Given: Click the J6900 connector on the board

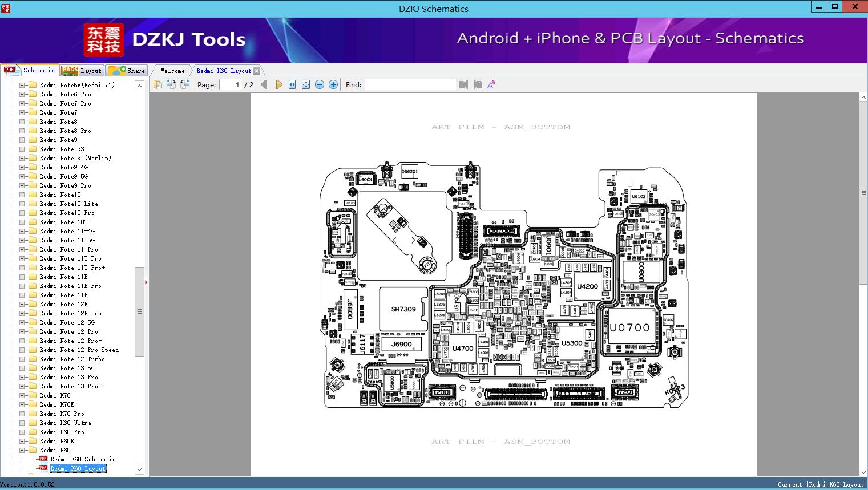Looking at the screenshot, I should point(401,345).
